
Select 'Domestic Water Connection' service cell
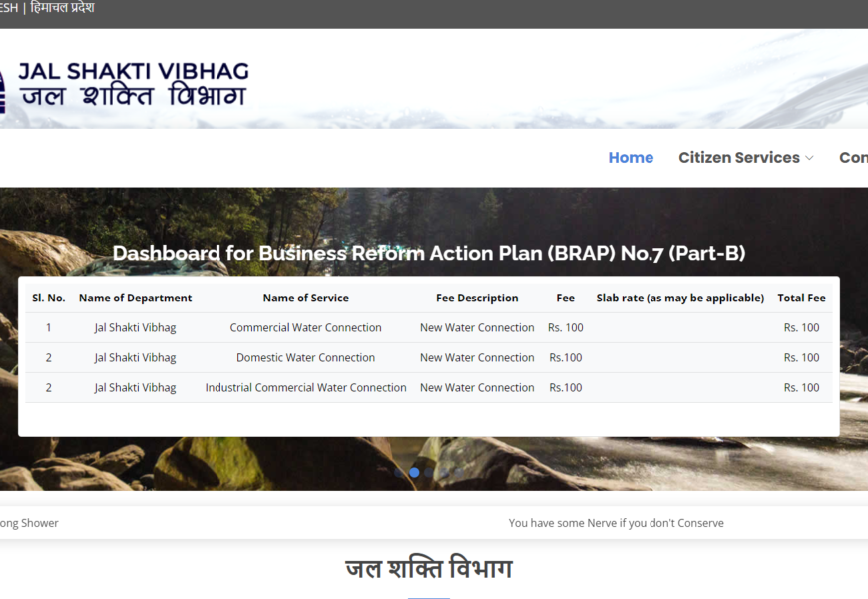pyautogui.click(x=305, y=358)
